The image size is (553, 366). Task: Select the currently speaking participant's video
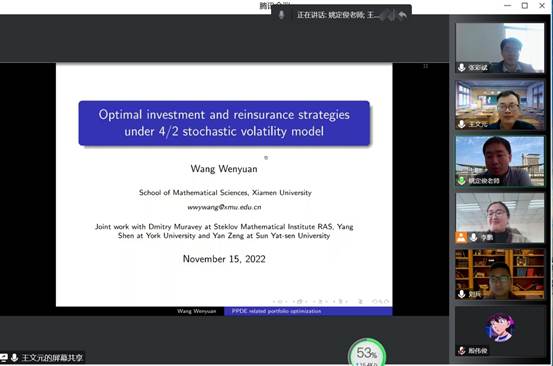500,161
